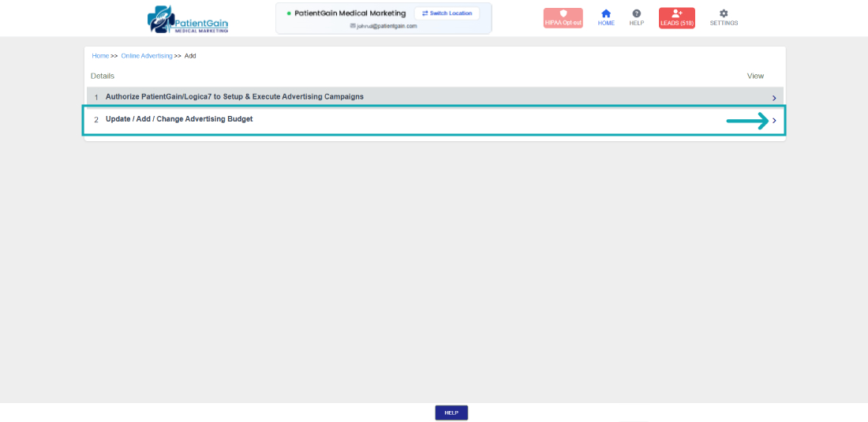Click the HIPAA Opt-out shield button

pyautogui.click(x=563, y=18)
